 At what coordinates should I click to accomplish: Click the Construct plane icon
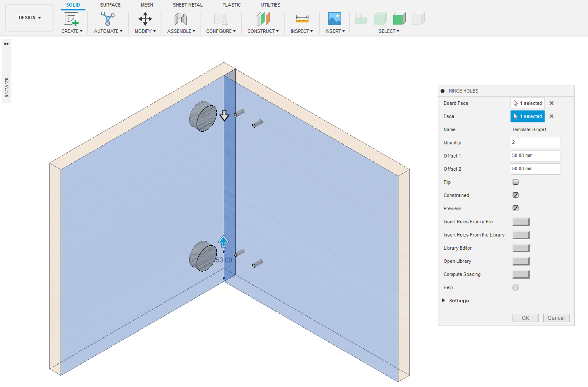[x=263, y=19]
